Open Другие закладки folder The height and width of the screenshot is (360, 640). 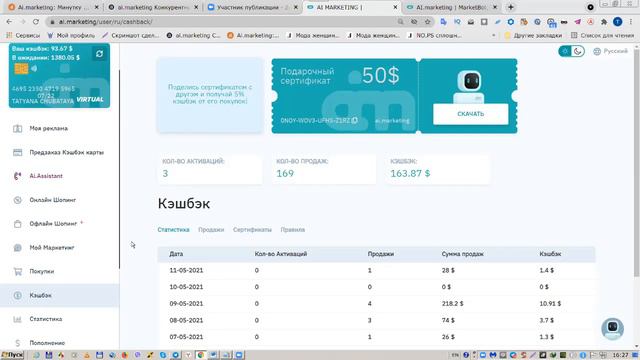[533, 36]
